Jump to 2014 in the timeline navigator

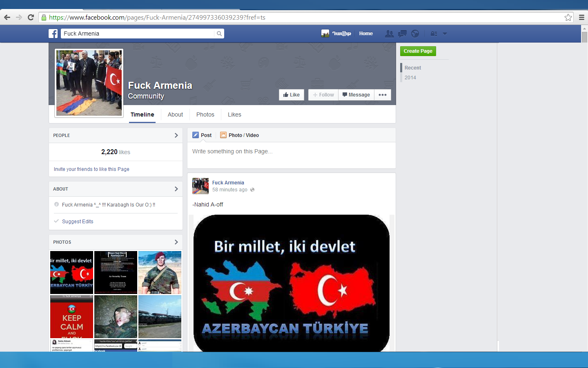[x=410, y=78]
